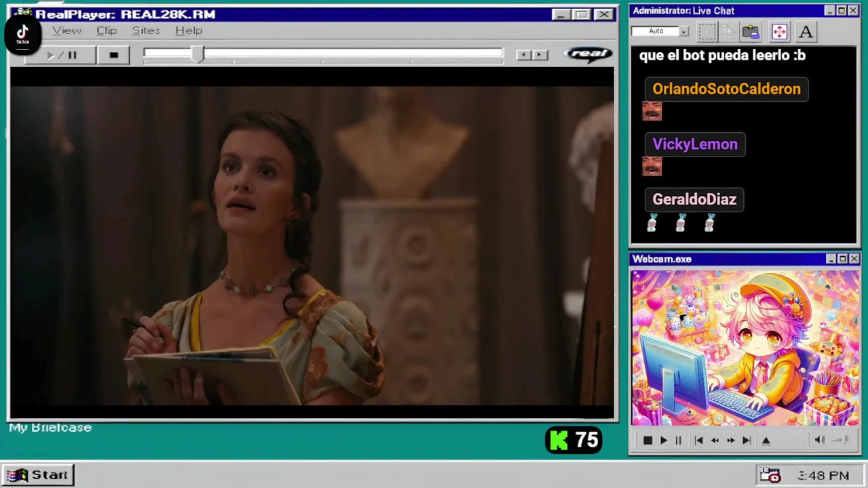
Task: Close the RealPlayer window
Action: tap(604, 14)
